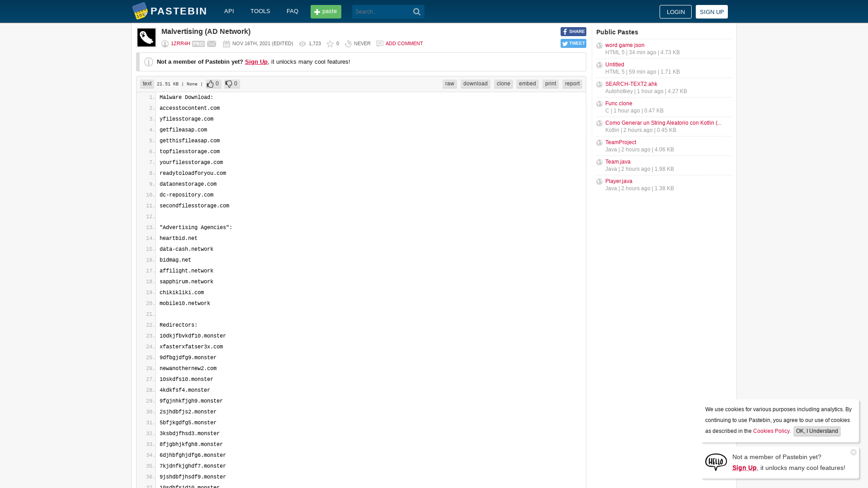This screenshot has width=868, height=488.
Task: Open the Func clone paste
Action: pyautogui.click(x=619, y=103)
